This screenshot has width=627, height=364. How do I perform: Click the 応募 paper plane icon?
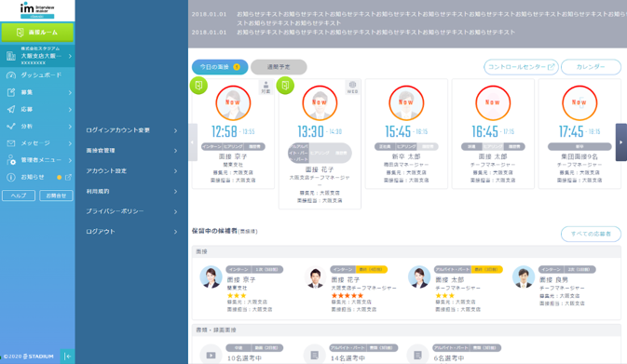(11, 110)
